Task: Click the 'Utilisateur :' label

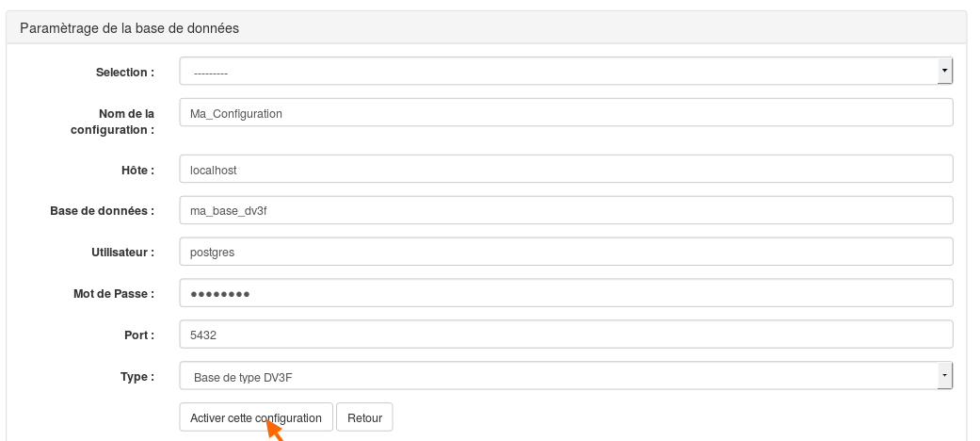Action: click(122, 253)
